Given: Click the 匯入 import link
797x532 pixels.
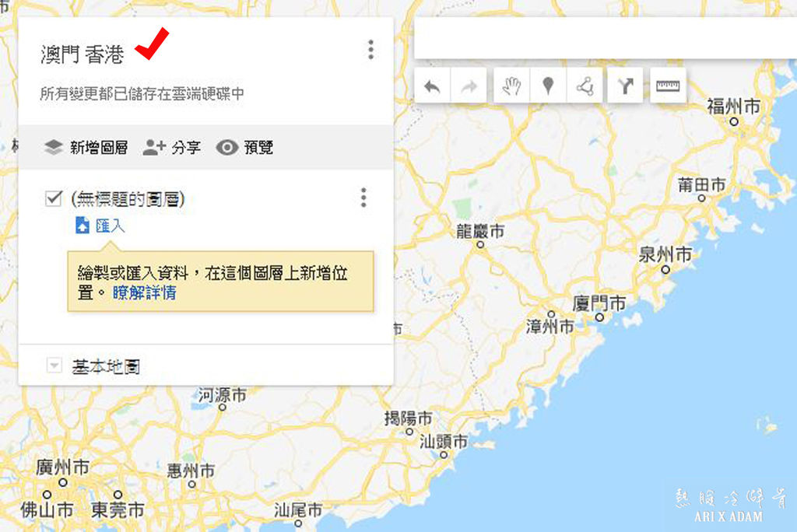Looking at the screenshot, I should click(x=110, y=226).
